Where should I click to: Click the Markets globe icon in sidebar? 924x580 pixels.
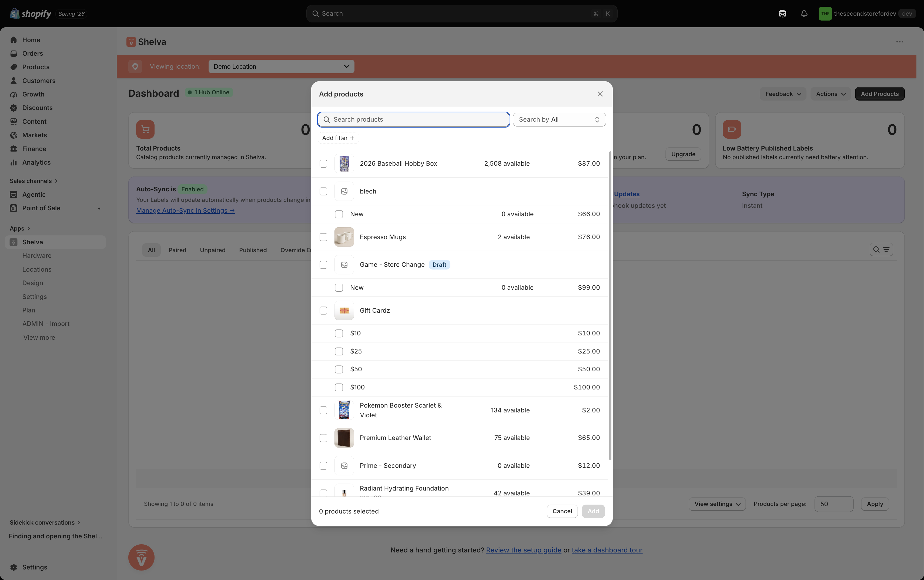coord(14,135)
